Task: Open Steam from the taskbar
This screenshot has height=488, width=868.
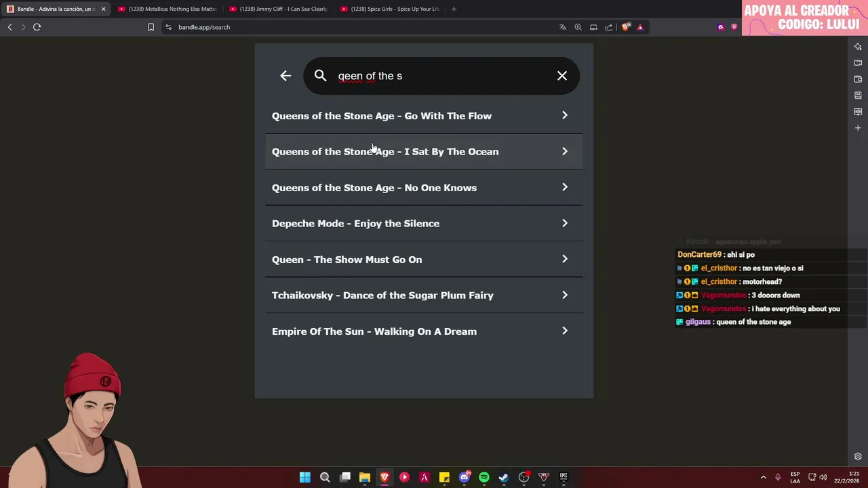Action: pos(504,477)
